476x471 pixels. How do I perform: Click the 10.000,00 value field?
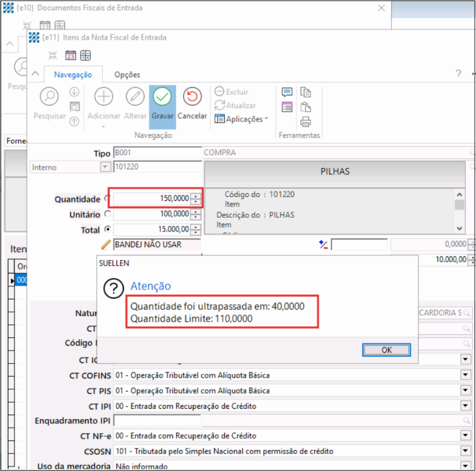[444, 259]
